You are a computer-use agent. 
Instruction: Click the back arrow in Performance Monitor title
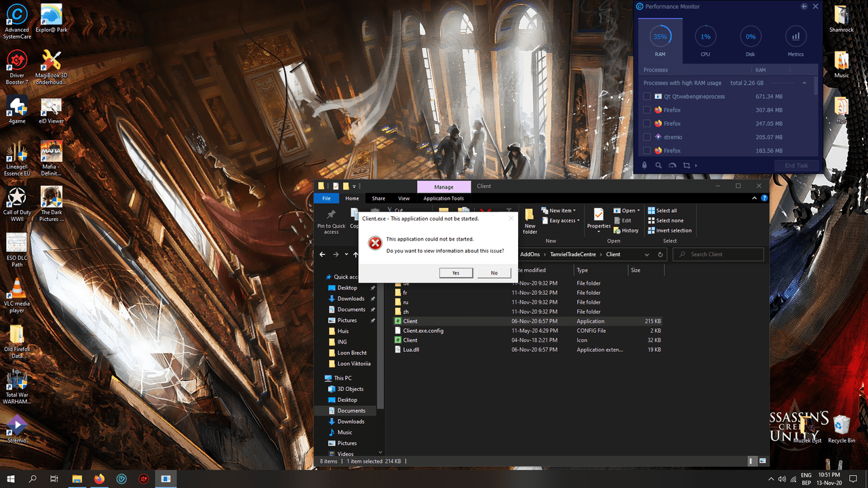(804, 7)
